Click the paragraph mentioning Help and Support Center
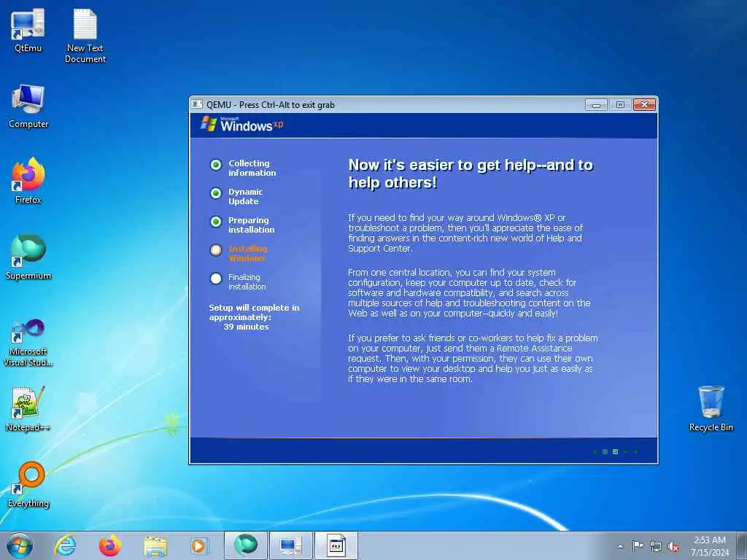747x560 pixels. 465,233
